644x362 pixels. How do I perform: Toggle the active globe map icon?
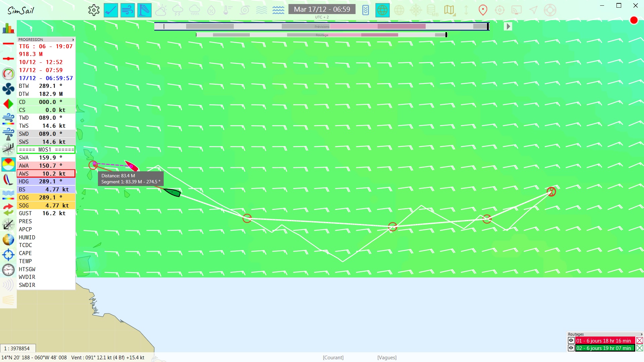click(x=382, y=10)
